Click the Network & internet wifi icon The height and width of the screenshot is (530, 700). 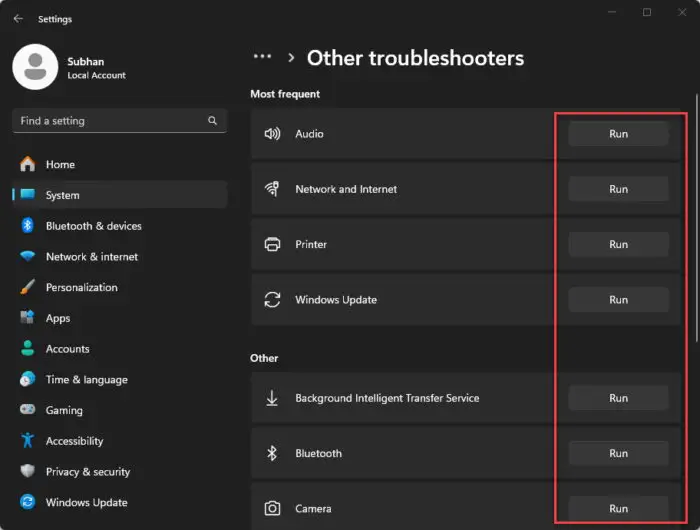click(x=28, y=256)
